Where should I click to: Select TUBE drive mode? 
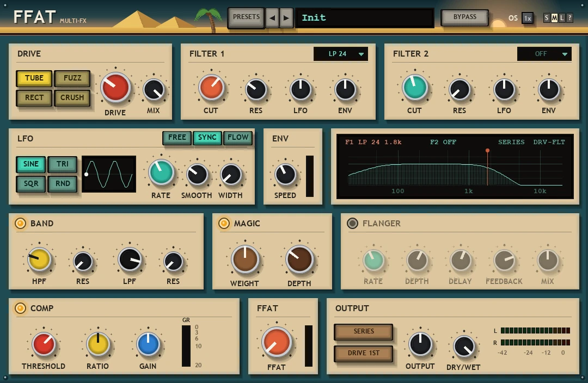(x=34, y=78)
